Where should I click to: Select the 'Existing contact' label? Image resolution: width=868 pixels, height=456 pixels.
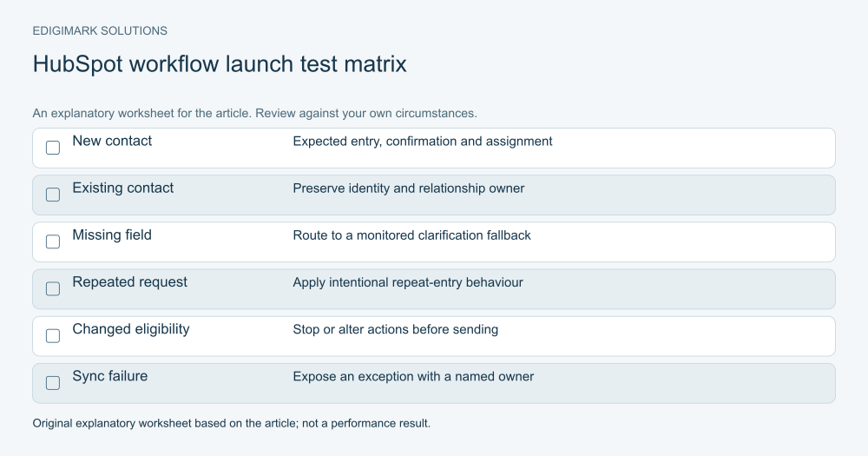(123, 188)
